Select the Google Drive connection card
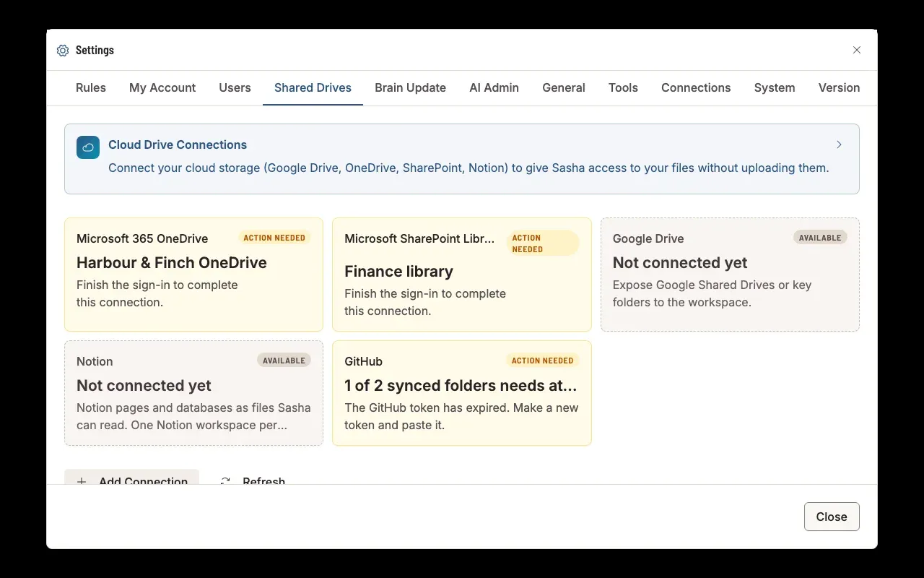The width and height of the screenshot is (924, 578). pyautogui.click(x=730, y=275)
